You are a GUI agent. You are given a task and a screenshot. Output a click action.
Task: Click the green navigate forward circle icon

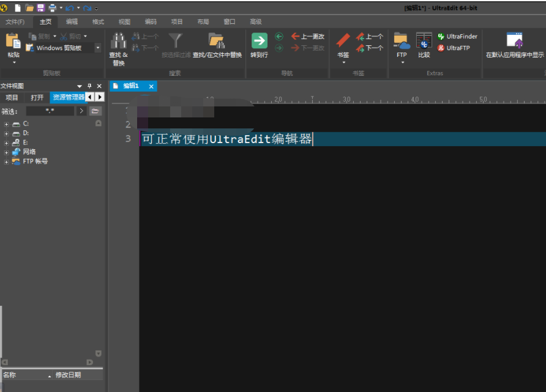tap(279, 48)
